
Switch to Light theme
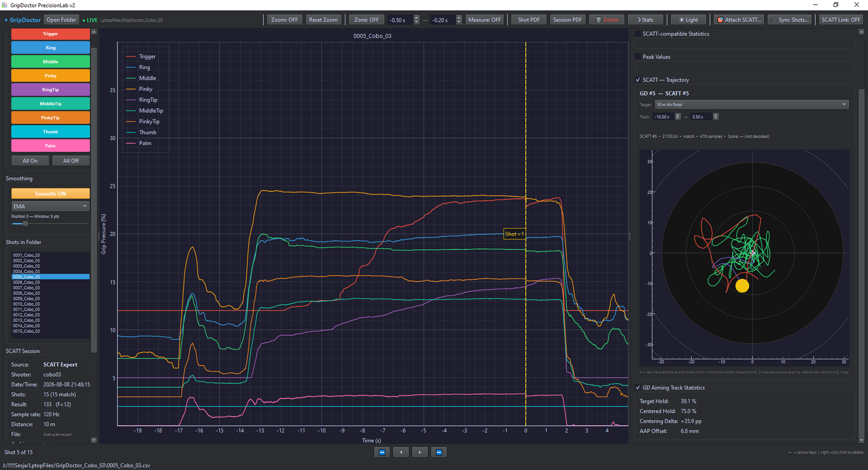pos(689,20)
